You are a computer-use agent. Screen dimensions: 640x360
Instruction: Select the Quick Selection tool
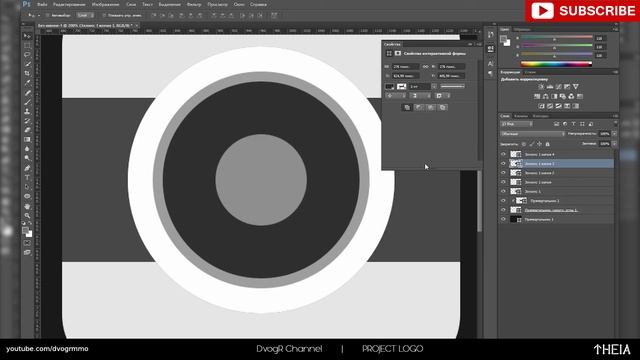click(27, 64)
